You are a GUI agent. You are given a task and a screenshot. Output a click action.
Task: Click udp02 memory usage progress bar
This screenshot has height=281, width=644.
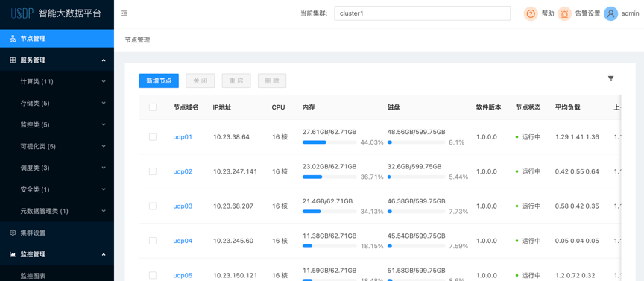click(x=329, y=177)
